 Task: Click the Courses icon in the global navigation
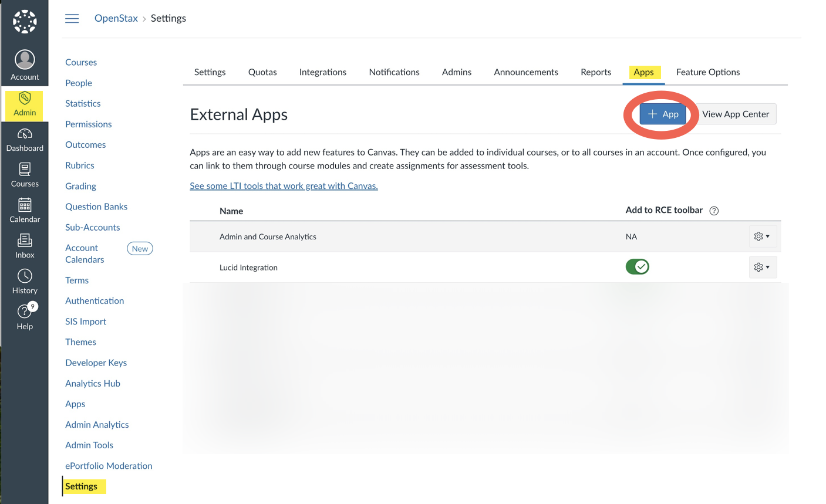tap(25, 175)
